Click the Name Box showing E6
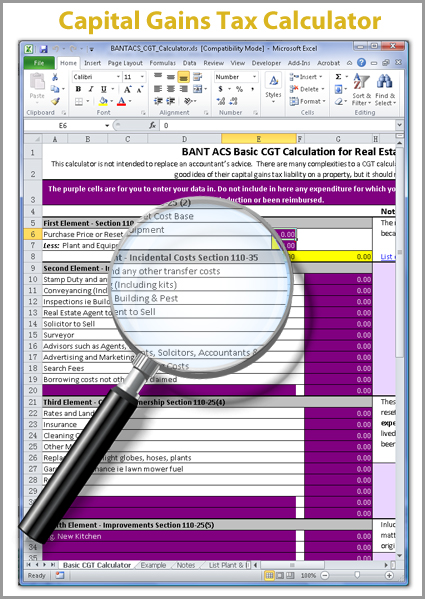This screenshot has height=599, width=425. click(x=64, y=125)
